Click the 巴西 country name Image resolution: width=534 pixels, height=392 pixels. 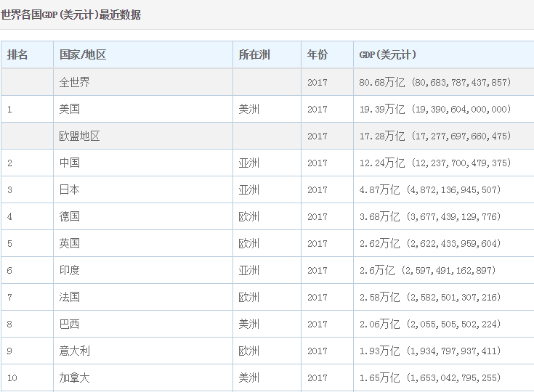pyautogui.click(x=70, y=324)
